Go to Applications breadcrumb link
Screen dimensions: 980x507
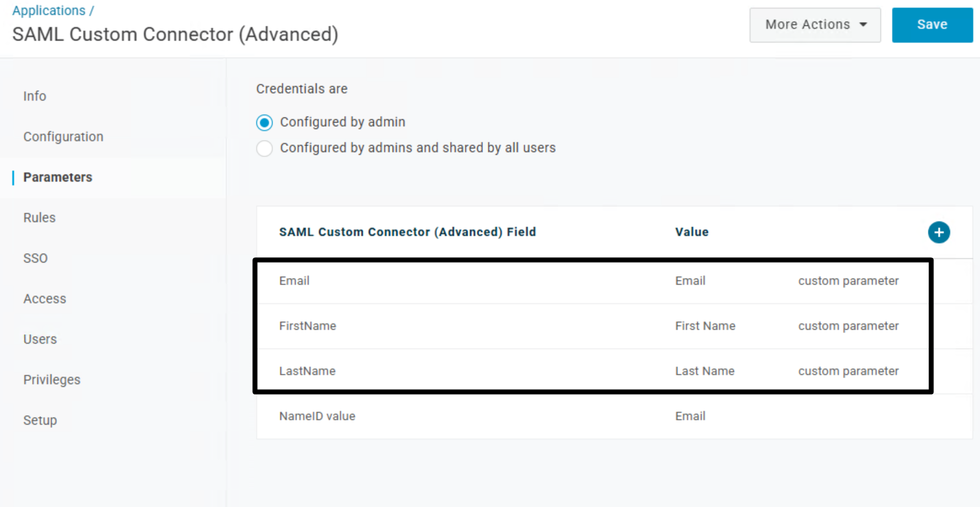49,11
